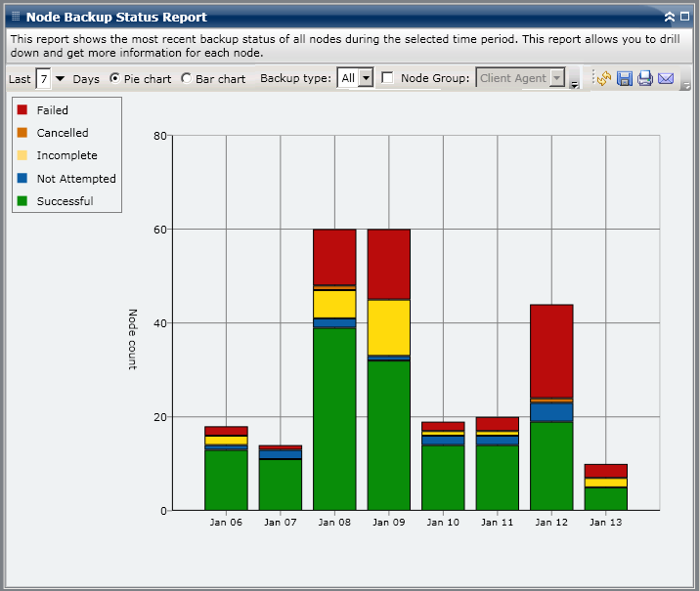The image size is (700, 591).
Task: Click the toolbar options arrow after Node Group
Action: pyautogui.click(x=574, y=84)
